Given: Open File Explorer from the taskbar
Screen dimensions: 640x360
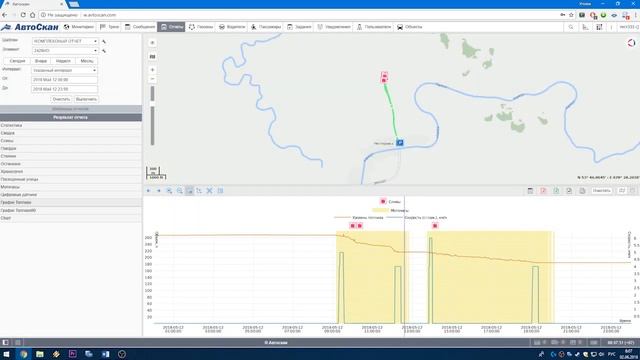Looking at the screenshot, I should (40, 354).
